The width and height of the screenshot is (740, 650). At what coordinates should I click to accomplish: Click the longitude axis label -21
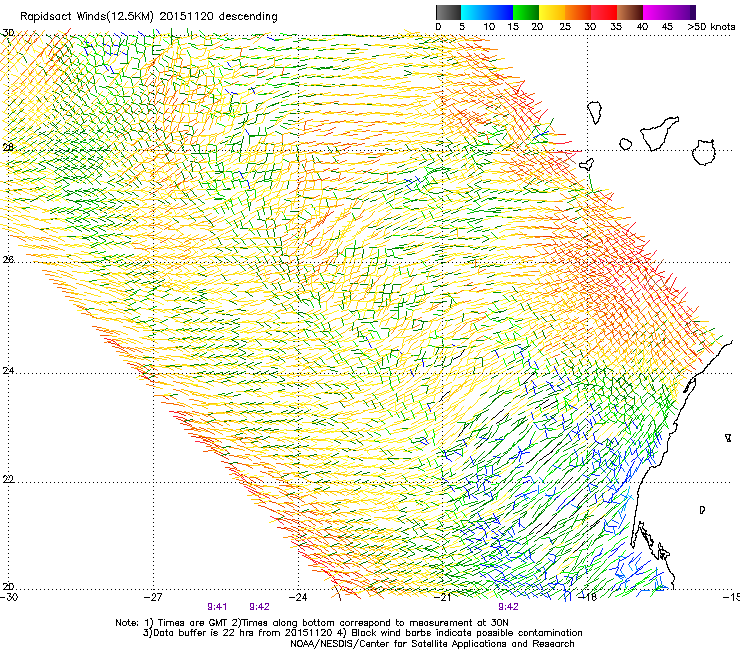(444, 597)
